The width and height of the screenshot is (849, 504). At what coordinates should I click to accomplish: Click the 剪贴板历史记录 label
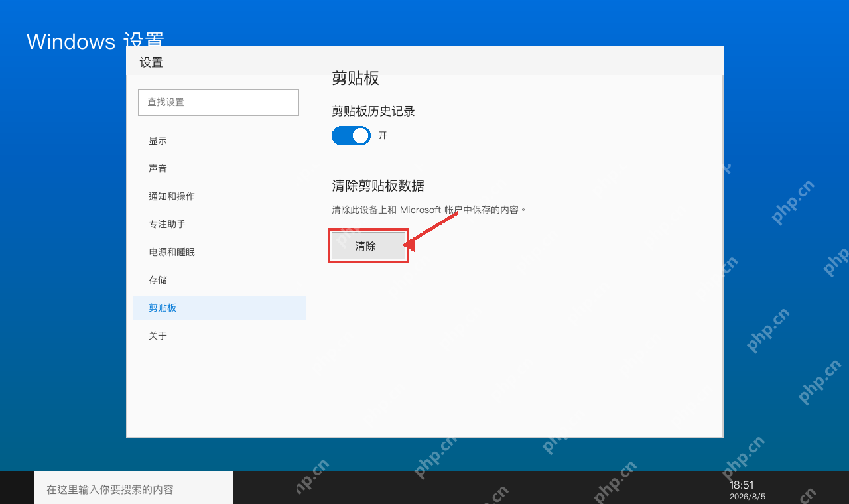pos(373,111)
